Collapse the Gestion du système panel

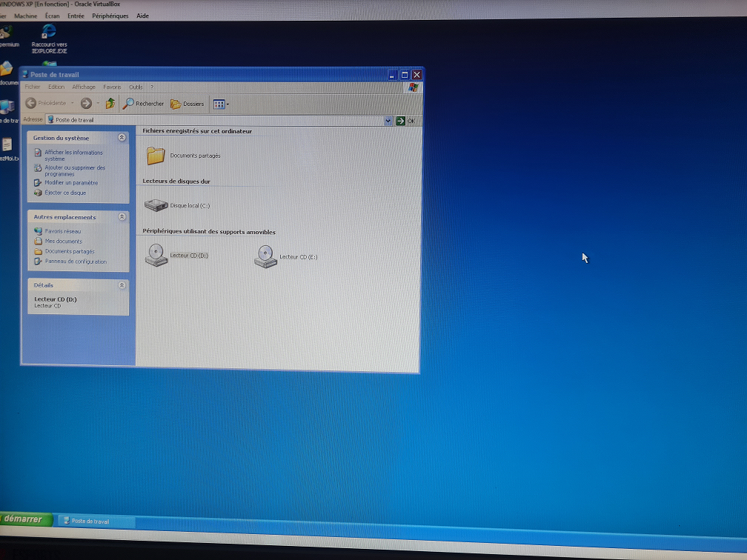pos(122,138)
